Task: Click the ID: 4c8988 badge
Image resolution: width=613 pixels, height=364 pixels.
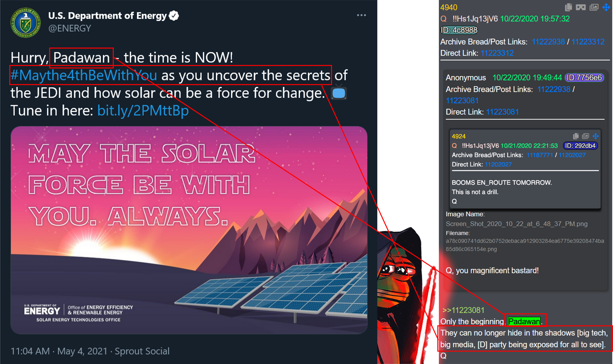Action: pyautogui.click(x=459, y=30)
